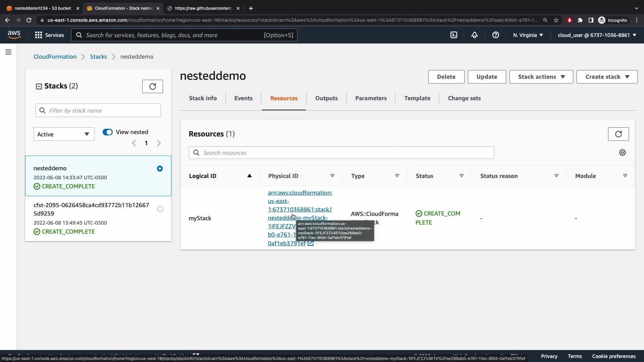Open Resources table settings gear
644x362 pixels.
click(622, 153)
